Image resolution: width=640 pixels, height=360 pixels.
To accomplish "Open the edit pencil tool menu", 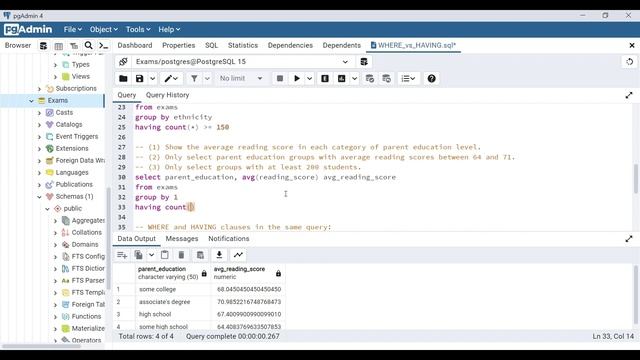I will (171, 78).
